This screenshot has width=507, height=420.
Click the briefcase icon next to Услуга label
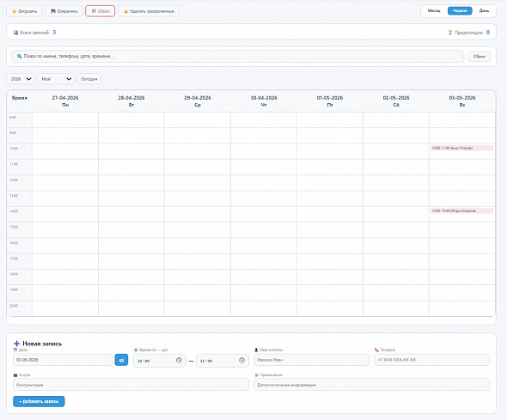(15, 375)
